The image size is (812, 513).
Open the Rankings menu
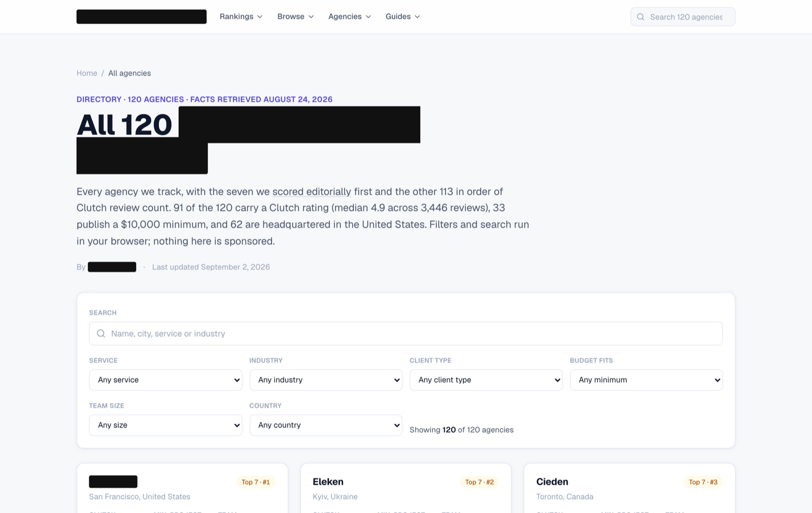(241, 17)
